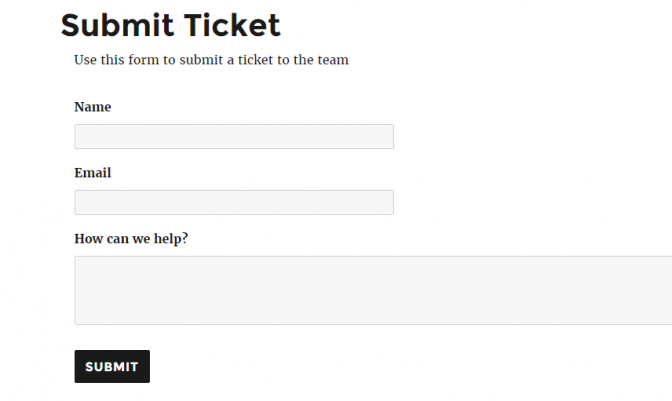Click the Name input field
Viewport: 672px width, 401px height.
(233, 136)
